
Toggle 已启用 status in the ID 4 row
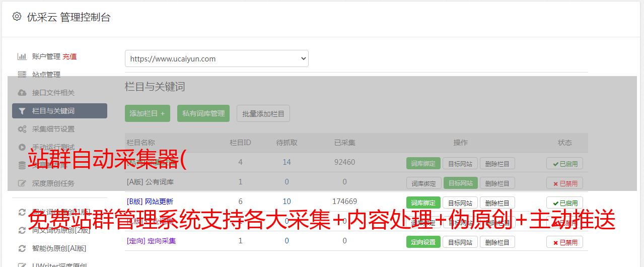[564, 163]
